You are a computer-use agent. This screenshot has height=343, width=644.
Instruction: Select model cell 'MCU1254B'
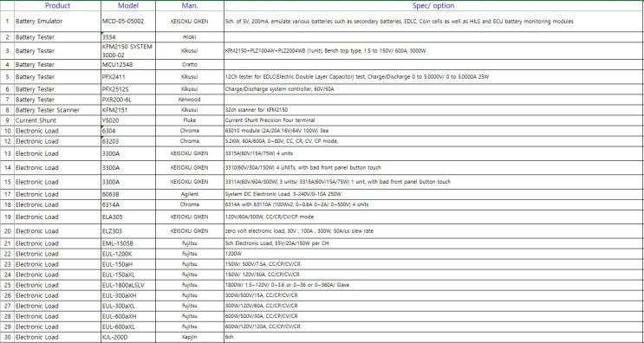click(x=128, y=65)
